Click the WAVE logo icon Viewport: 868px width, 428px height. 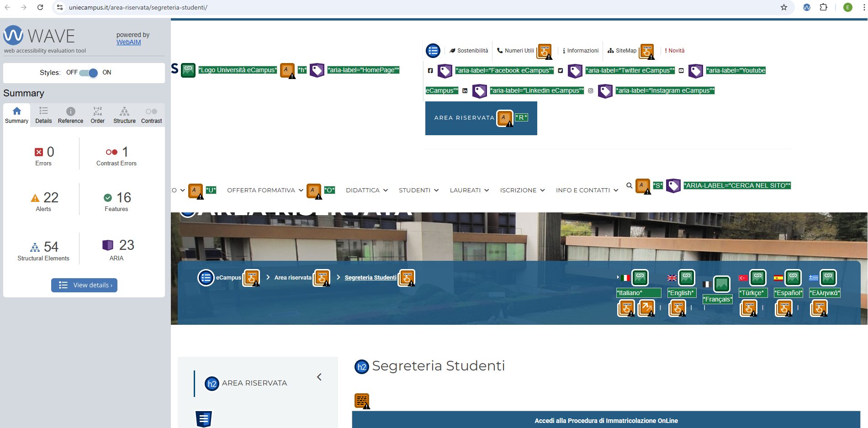click(x=13, y=35)
